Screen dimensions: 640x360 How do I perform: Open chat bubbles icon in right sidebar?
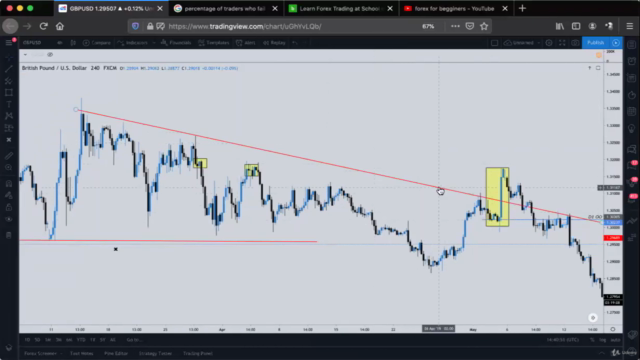click(632, 149)
